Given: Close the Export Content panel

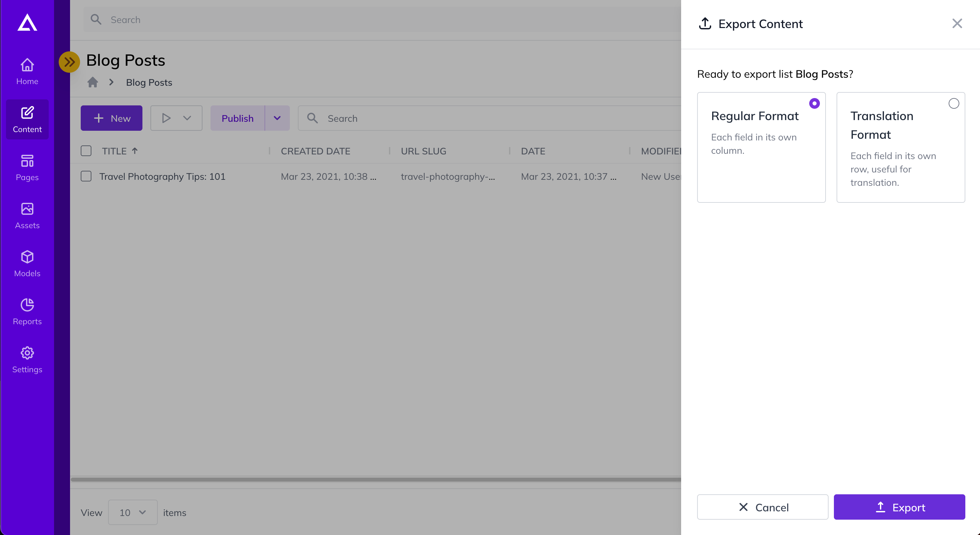Looking at the screenshot, I should [957, 24].
